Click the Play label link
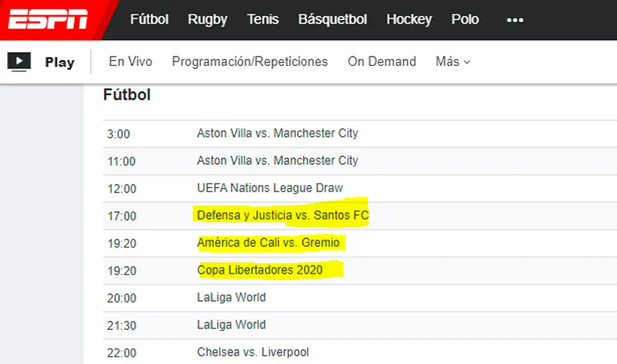Viewport: 617px width, 364px height. point(59,62)
